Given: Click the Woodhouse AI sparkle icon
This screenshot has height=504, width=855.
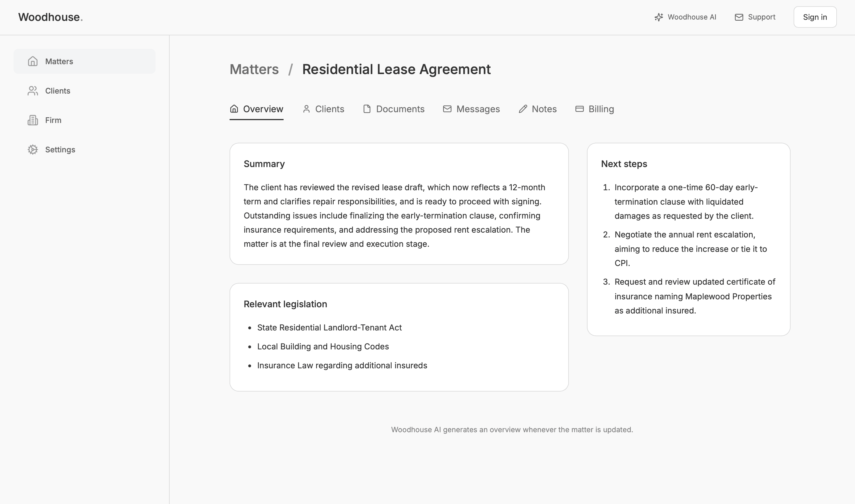Looking at the screenshot, I should click(659, 17).
